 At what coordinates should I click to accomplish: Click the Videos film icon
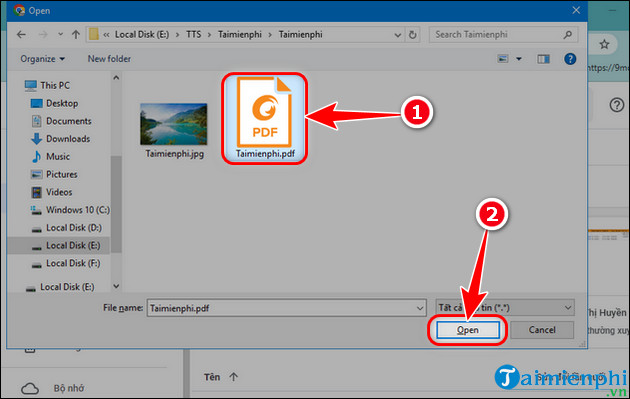pos(37,192)
